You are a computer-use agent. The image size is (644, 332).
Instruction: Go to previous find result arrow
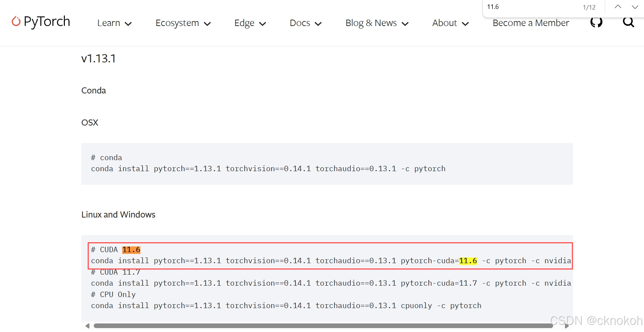pyautogui.click(x=618, y=7)
